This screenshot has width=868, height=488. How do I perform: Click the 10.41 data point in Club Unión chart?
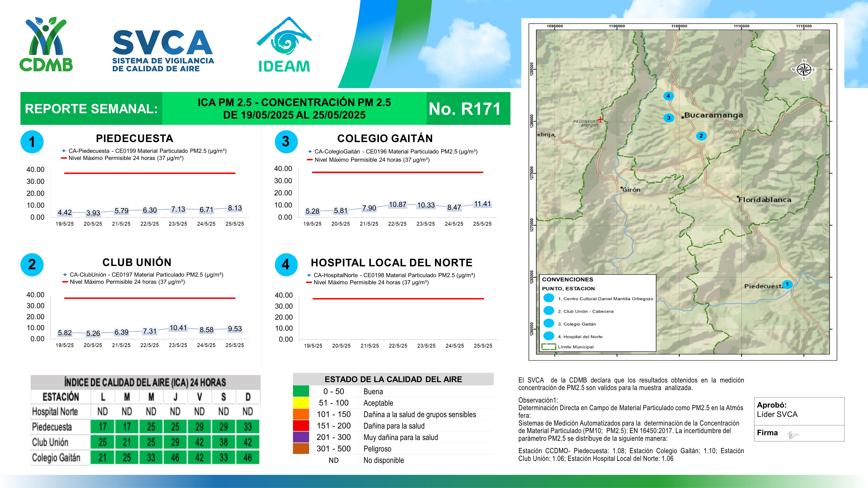178,328
